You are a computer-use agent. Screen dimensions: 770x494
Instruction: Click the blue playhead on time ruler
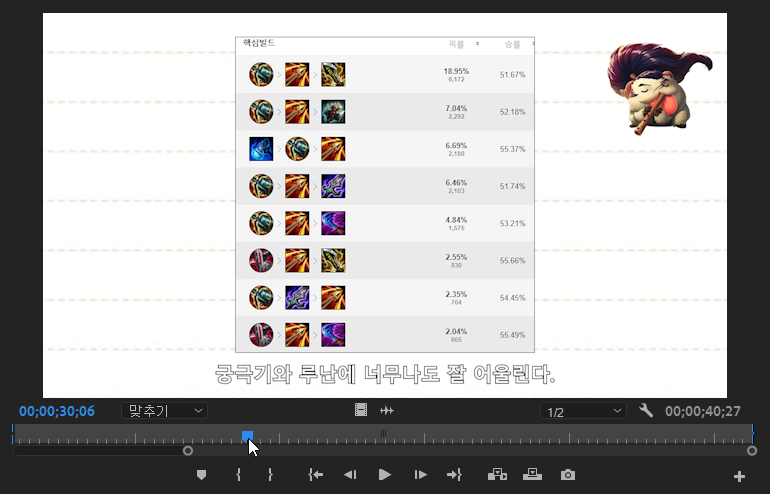(248, 436)
